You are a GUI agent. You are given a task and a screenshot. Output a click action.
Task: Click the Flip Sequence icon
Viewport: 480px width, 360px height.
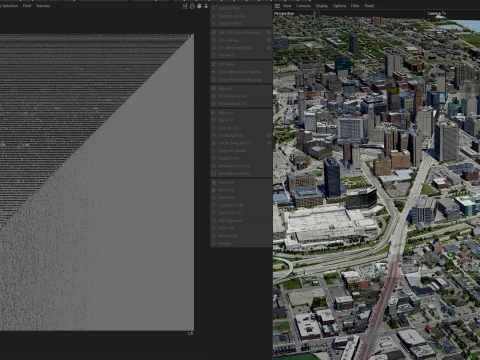tap(214, 221)
